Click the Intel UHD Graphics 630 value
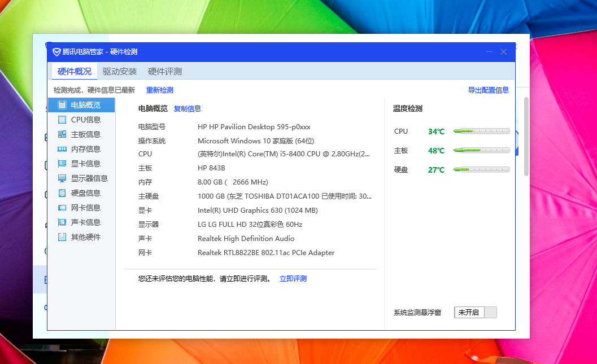597x364 pixels. (x=258, y=210)
